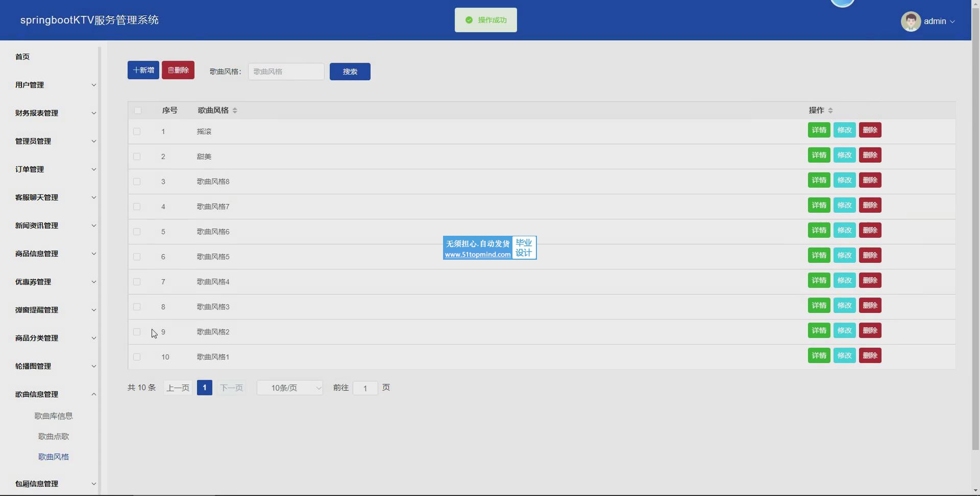Click the red 删除 batch delete button
The width and height of the screenshot is (980, 496).
tap(178, 70)
